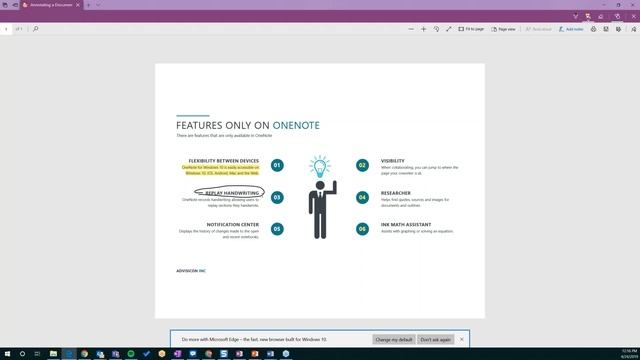
Task: Zoom out with the minus icon
Action: point(411,29)
